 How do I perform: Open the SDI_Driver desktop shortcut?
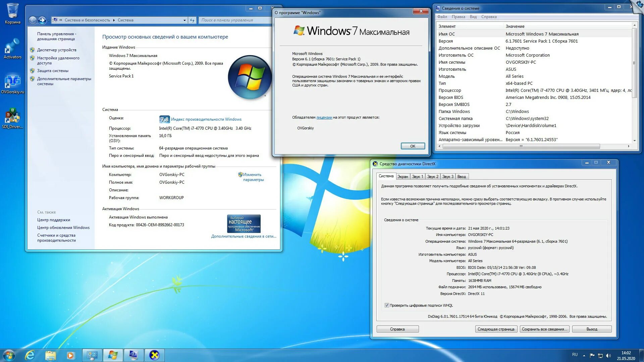(x=12, y=118)
